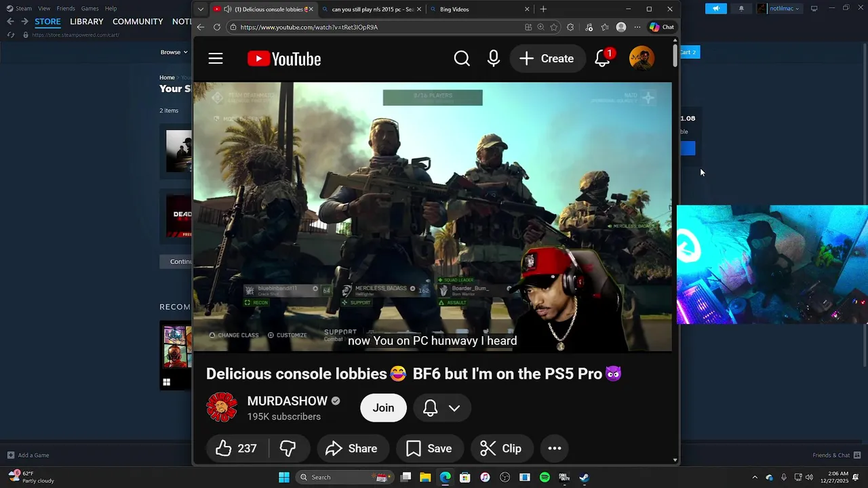
Task: Show hidden system tray icons chevron
Action: (755, 477)
